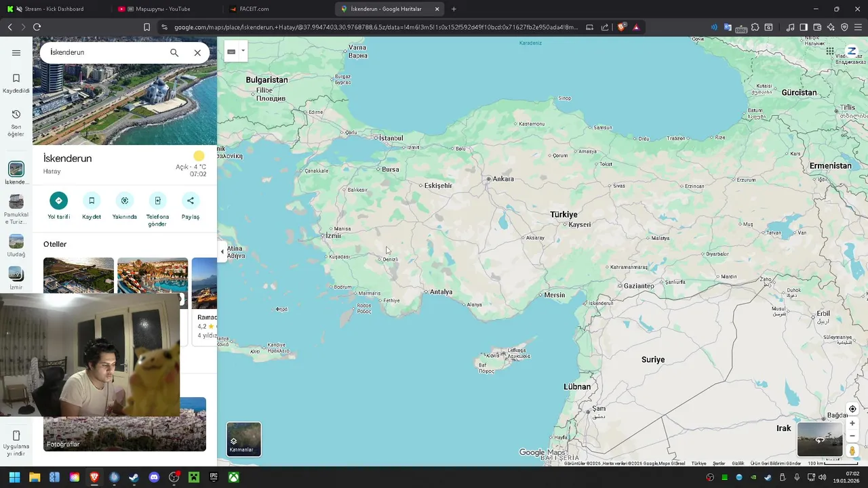The height and width of the screenshot is (488, 868).
Task: Close the İskenderun Google Haritalar tab
Action: point(437,9)
